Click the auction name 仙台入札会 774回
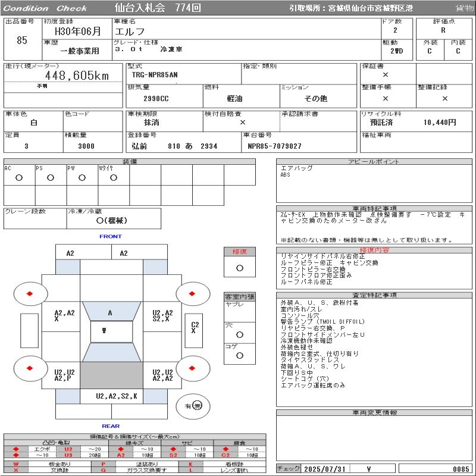The width and height of the screenshot is (476, 476). point(158,8)
